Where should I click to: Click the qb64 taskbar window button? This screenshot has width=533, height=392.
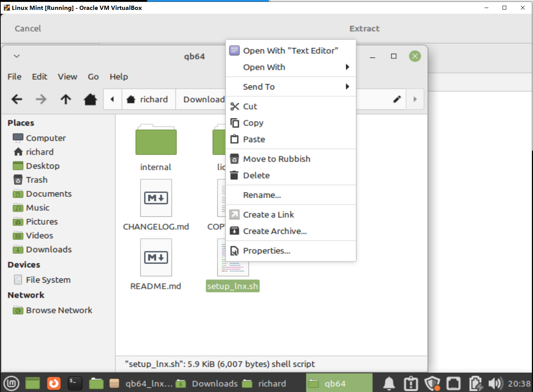pos(339,383)
